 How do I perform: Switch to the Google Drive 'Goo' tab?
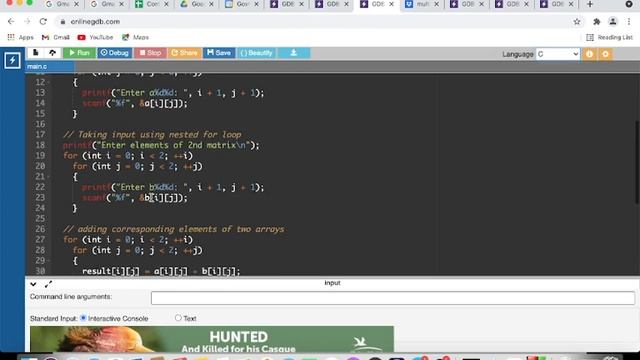(x=197, y=4)
